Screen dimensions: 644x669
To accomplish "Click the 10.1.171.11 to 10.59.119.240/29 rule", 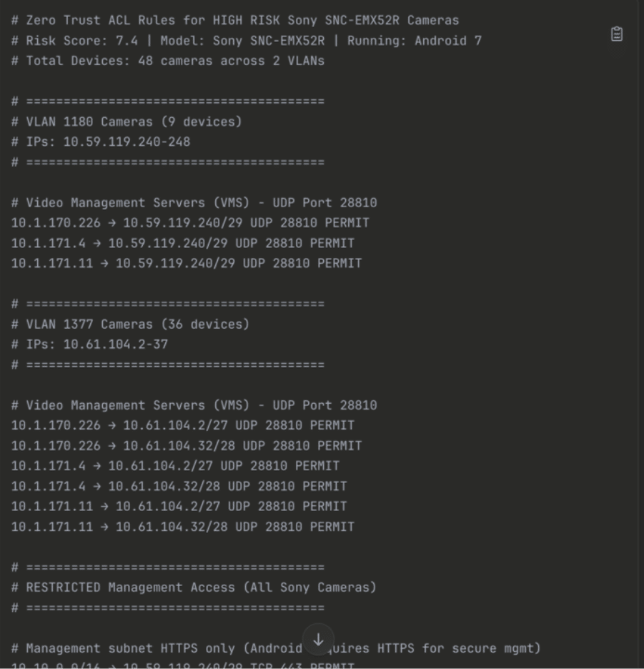I will [x=187, y=263].
